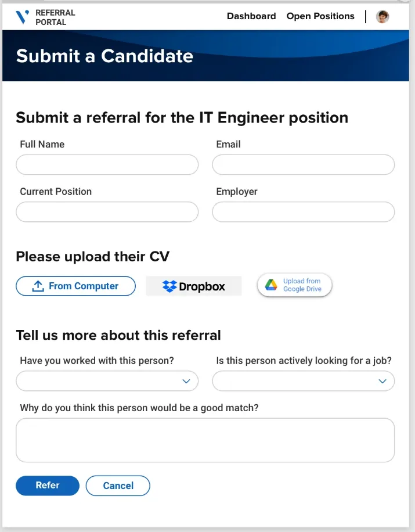Click the upload arrow icon From Computer
Viewport: 415px width, 532px height.
click(38, 286)
